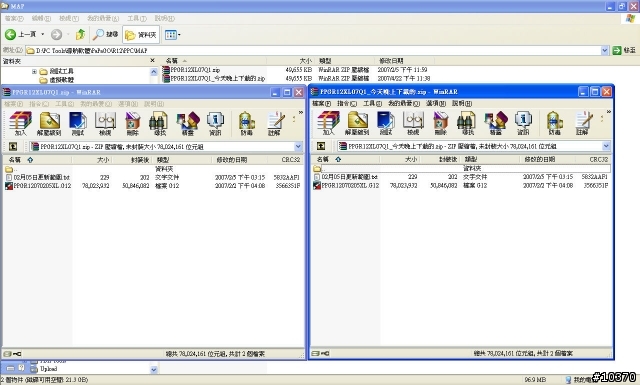This screenshot has width=640, height=385.
Task: Open 選項 menu in right WinRAR window
Action: 436,103
